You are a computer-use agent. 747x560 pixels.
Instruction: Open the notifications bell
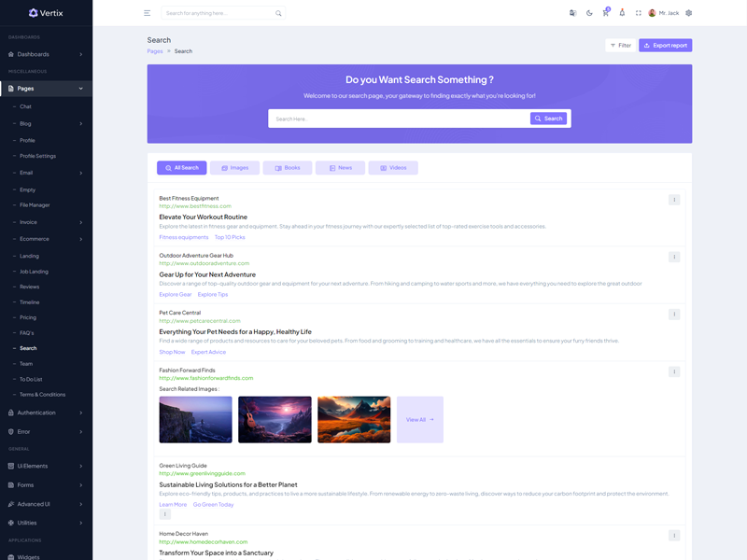tap(622, 13)
